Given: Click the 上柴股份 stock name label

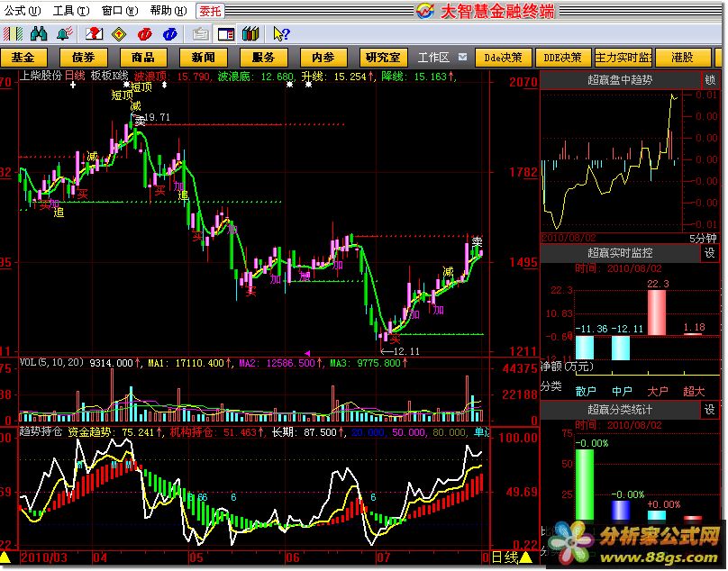Looking at the screenshot, I should 41,76.
